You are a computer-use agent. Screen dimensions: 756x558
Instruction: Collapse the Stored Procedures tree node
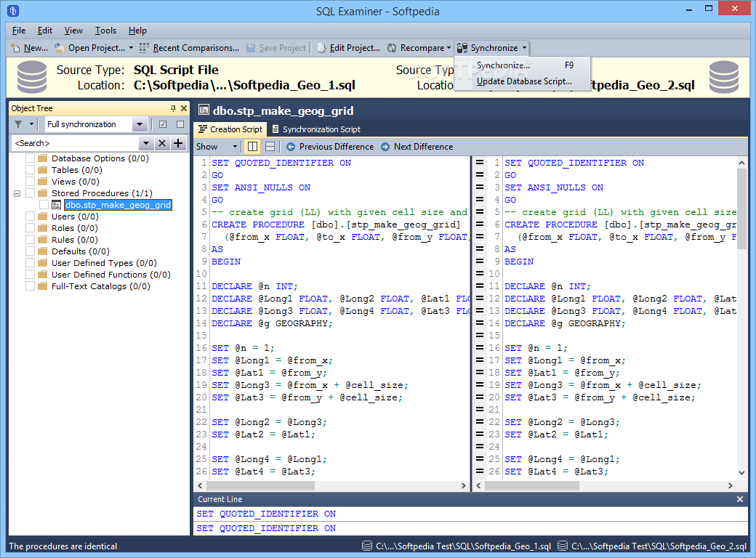[x=17, y=193]
